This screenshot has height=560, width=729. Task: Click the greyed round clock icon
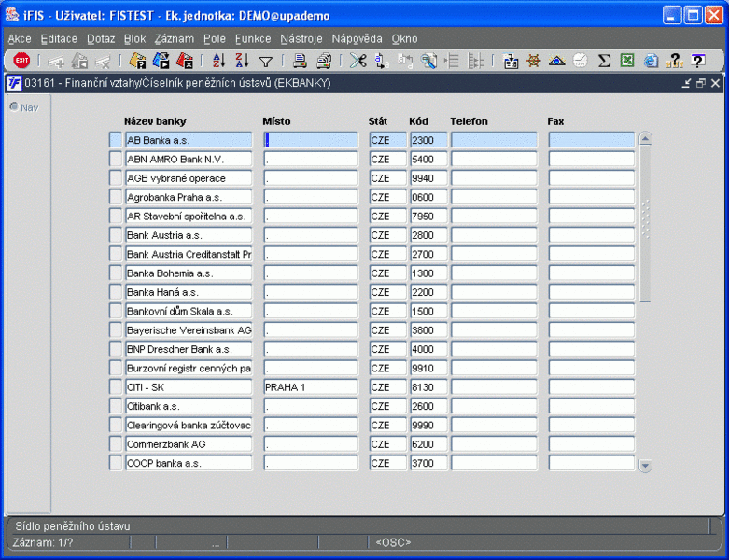581,61
